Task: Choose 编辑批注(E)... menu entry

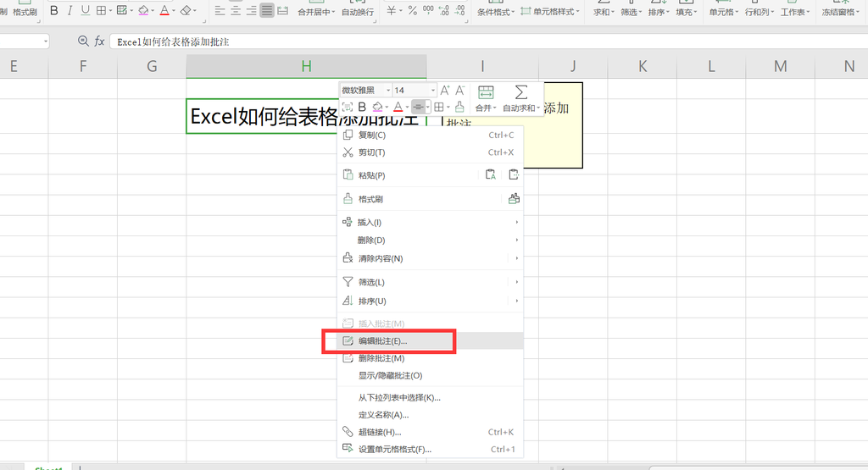Action: (430, 341)
